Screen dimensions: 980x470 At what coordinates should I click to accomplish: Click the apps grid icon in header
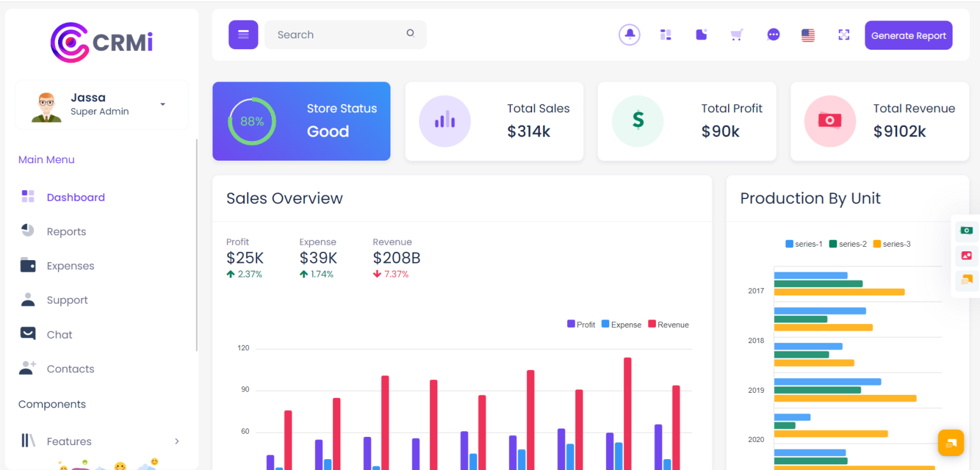pos(665,35)
